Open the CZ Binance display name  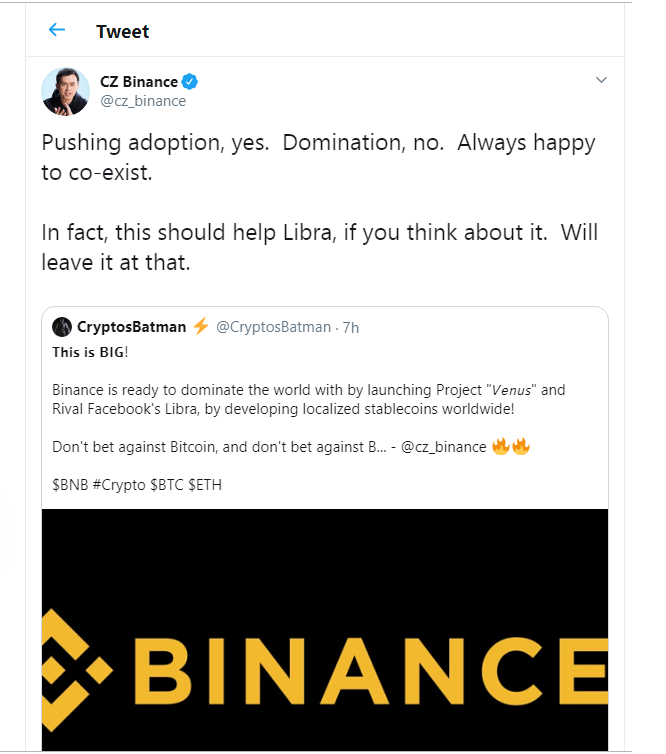coord(139,82)
